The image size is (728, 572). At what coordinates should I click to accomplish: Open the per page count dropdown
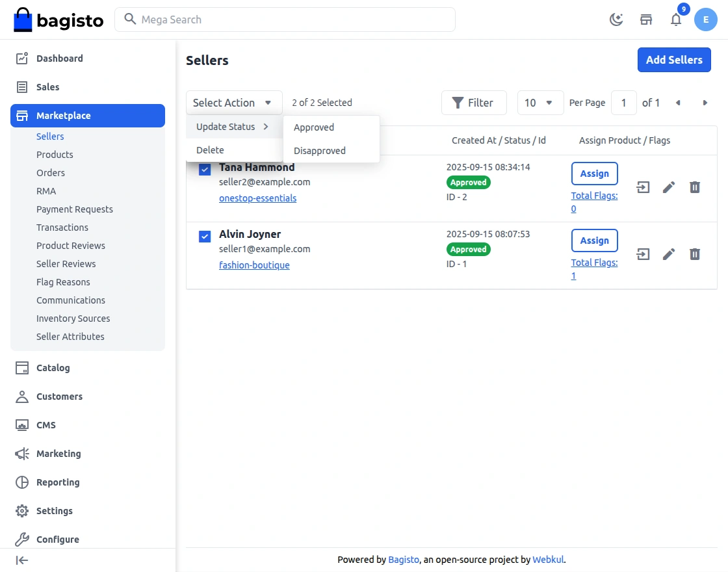539,103
